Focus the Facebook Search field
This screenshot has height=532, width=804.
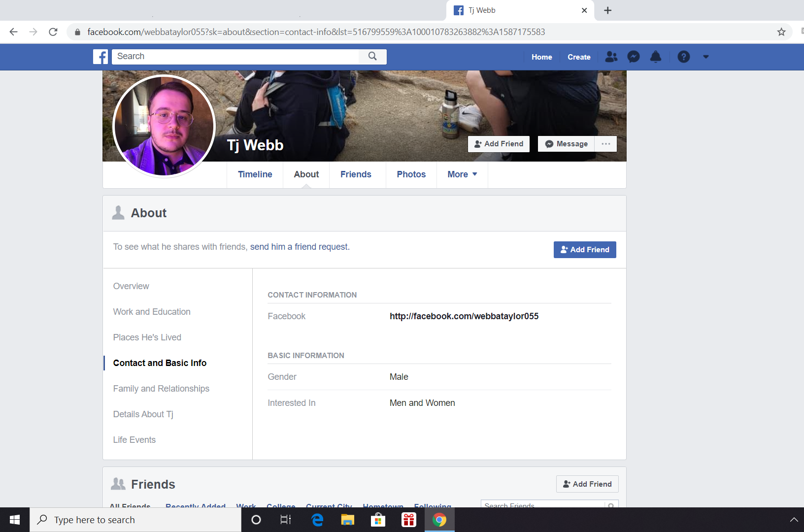236,57
